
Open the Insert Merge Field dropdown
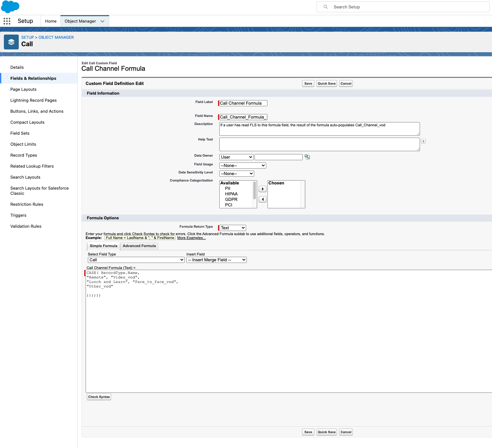pos(216,260)
